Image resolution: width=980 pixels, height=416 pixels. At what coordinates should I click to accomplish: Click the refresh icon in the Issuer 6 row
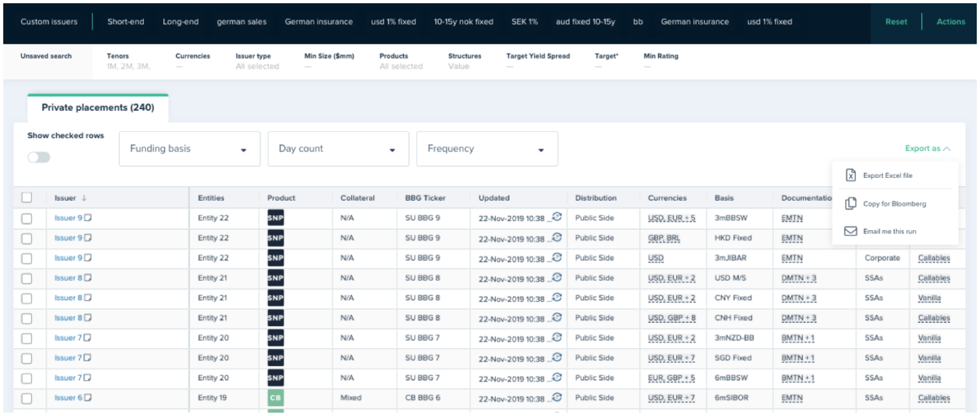(x=557, y=396)
